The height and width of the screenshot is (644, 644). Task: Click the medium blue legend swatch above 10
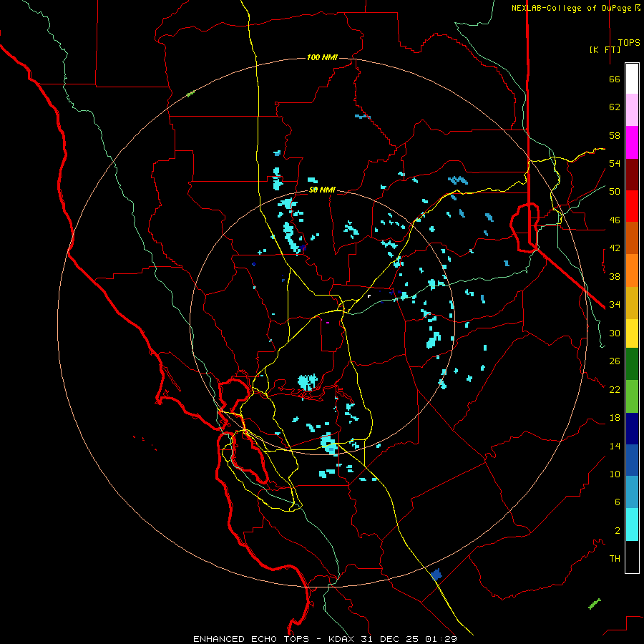632,460
